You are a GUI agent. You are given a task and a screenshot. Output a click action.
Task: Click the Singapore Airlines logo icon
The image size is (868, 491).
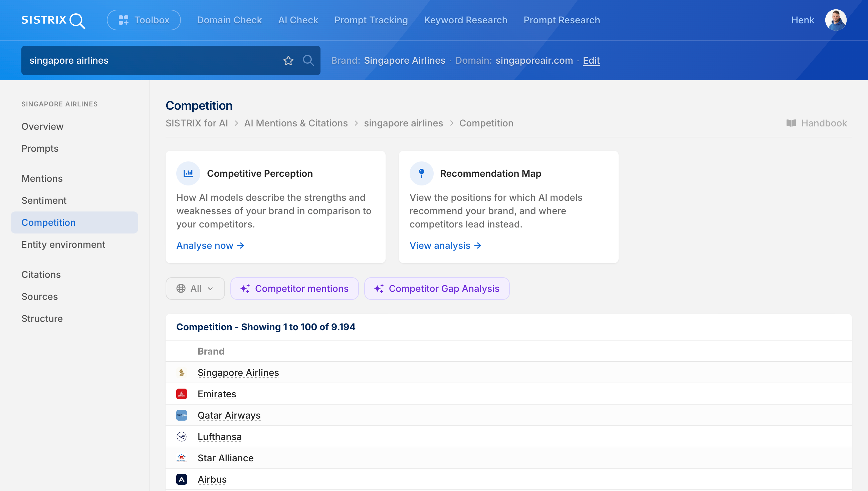click(x=182, y=373)
